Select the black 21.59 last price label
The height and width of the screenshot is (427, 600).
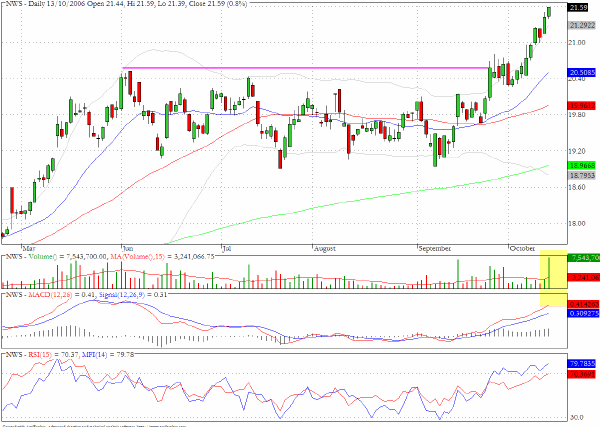click(x=579, y=8)
